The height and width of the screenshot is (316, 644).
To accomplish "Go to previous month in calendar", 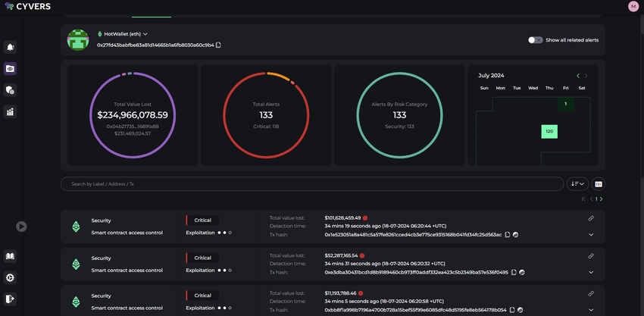I will click(578, 76).
